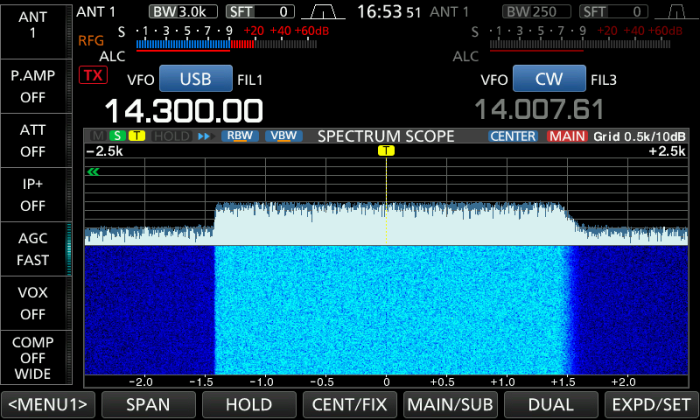Open the SPAN setting
This screenshot has height=420, width=700.
coord(148,405)
